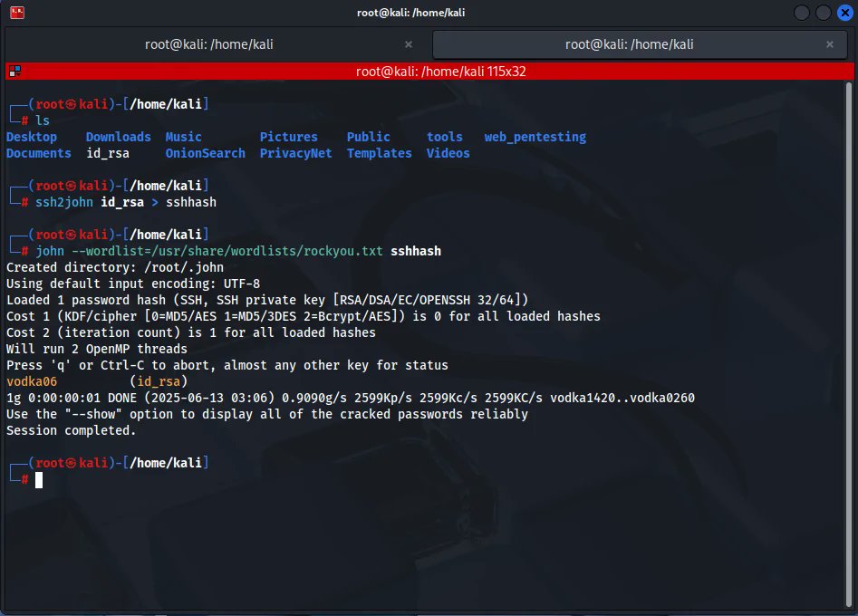Screen dimensions: 858x616
Task: Click the 'Cost 2 (iteration count)' line
Action: point(191,332)
